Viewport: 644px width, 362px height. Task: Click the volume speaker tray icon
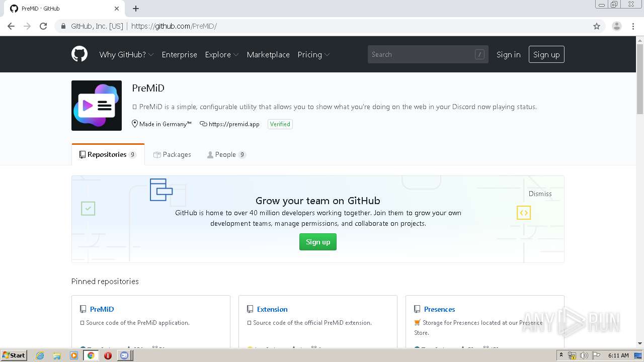pos(584,355)
